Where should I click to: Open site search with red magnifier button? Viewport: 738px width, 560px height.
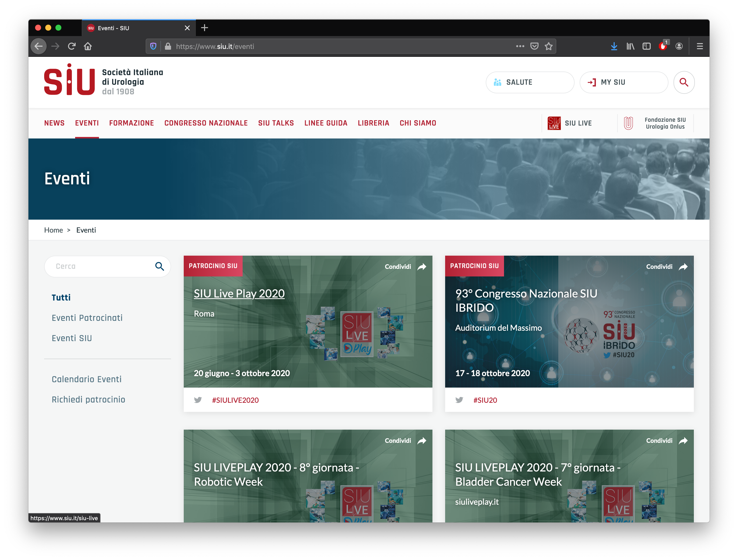click(684, 82)
